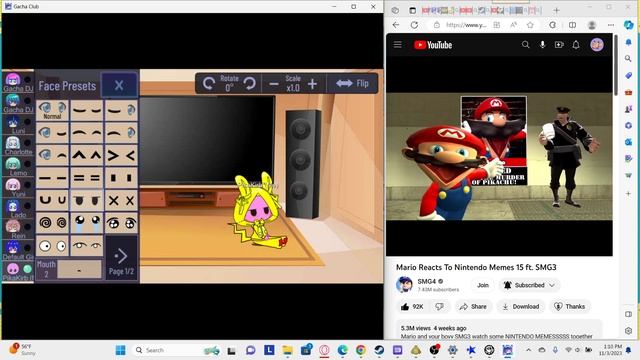Change Mouth 2 preset field

(79, 270)
